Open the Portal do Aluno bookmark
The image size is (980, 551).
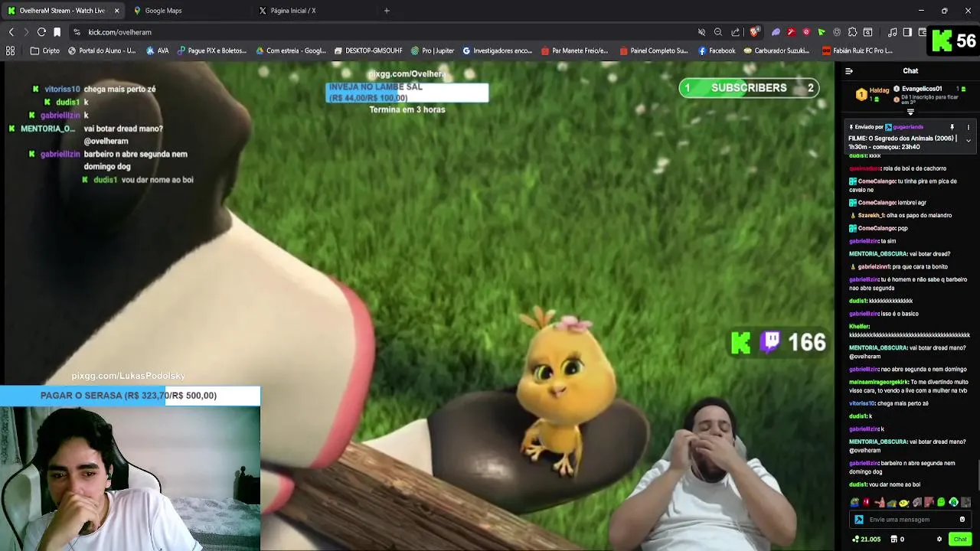(x=102, y=51)
